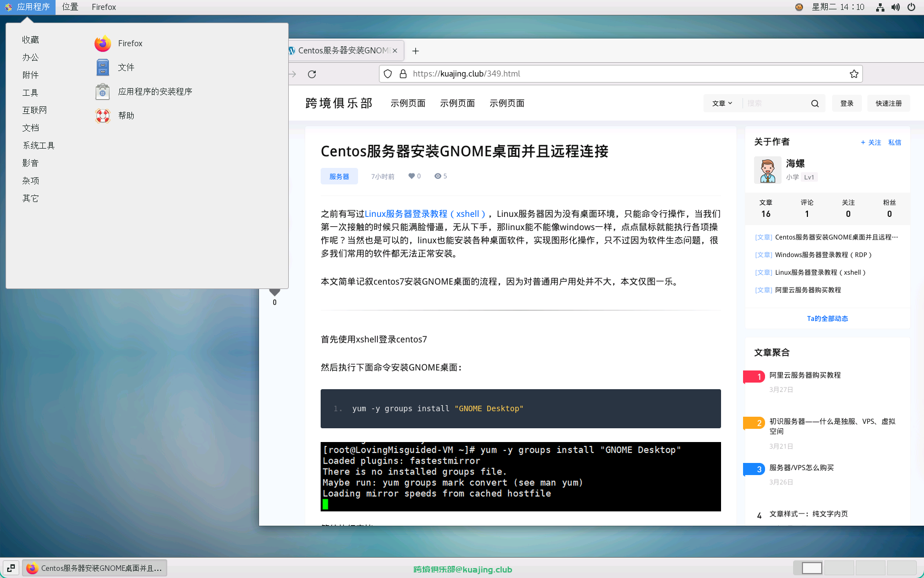Viewport: 924px width, 578px height.
Task: Click the 文章 16 count stat
Action: coord(766,209)
